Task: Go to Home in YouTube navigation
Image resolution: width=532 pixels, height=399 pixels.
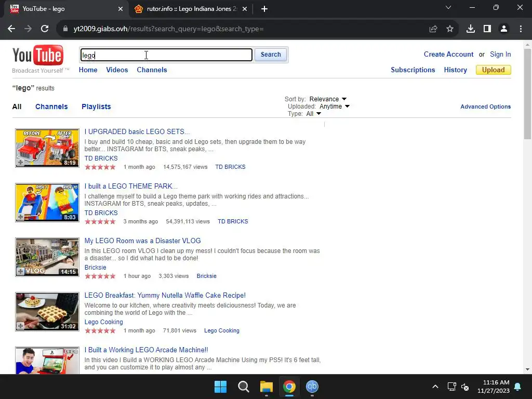Action: click(x=88, y=70)
